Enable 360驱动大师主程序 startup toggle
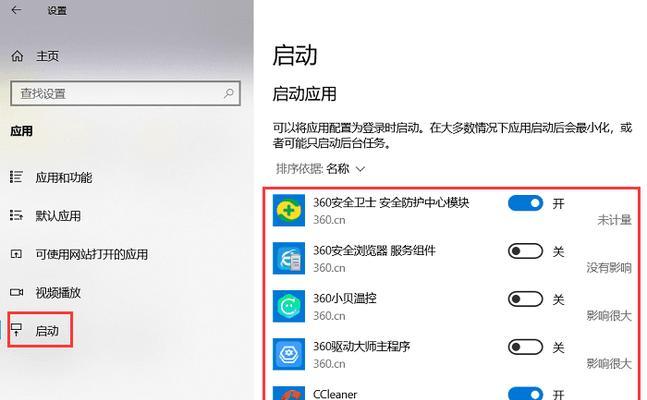Screen dimensions: 647x400 (525, 347)
